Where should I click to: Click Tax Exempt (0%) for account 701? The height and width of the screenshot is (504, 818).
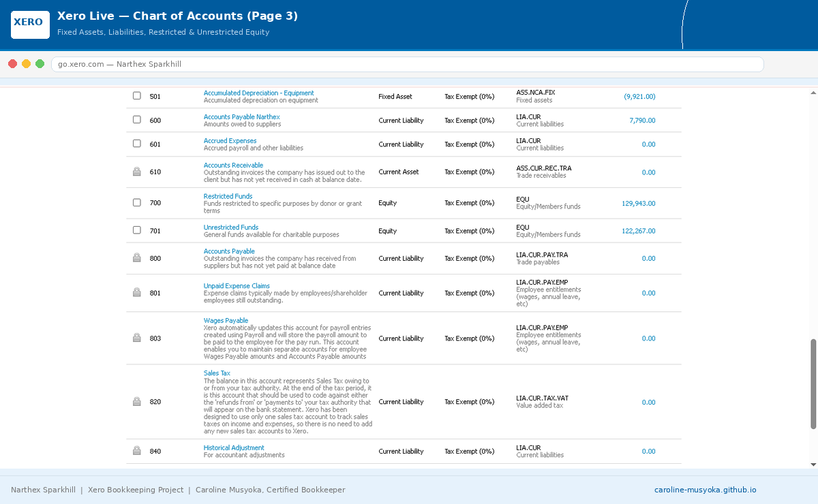[470, 231]
